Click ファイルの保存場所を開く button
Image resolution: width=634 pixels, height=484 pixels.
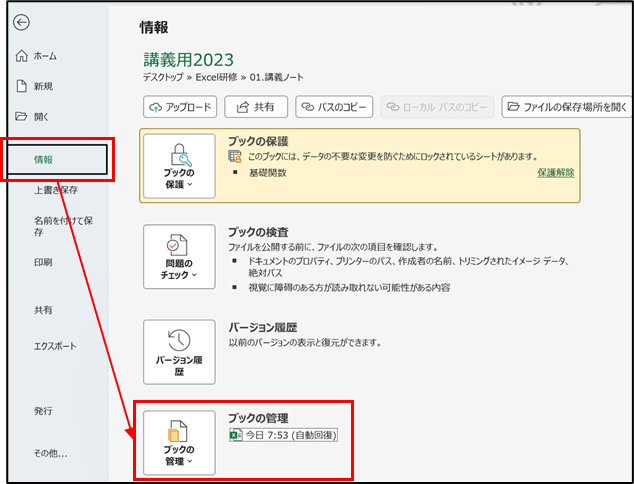566,107
